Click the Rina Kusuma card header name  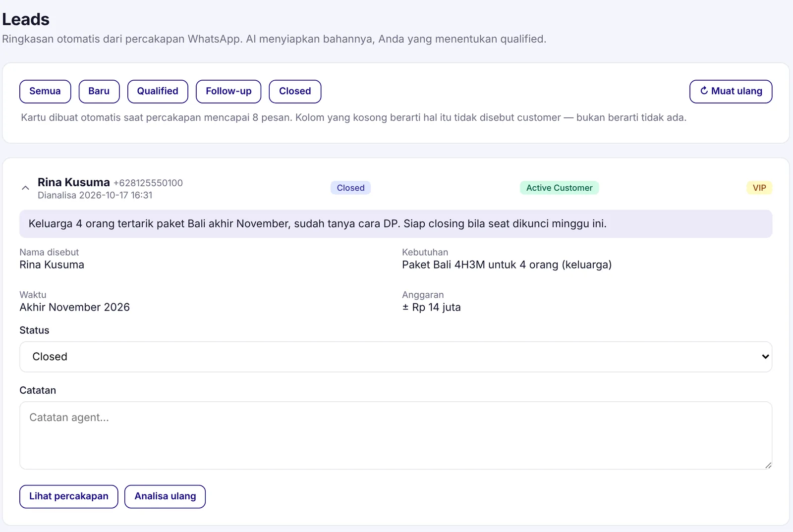click(x=74, y=182)
